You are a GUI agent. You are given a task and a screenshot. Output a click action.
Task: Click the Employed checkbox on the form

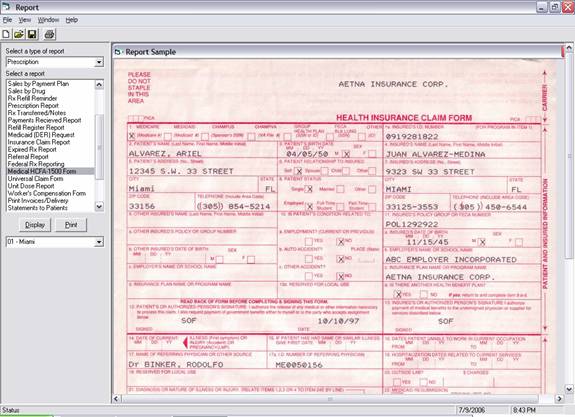click(x=310, y=206)
